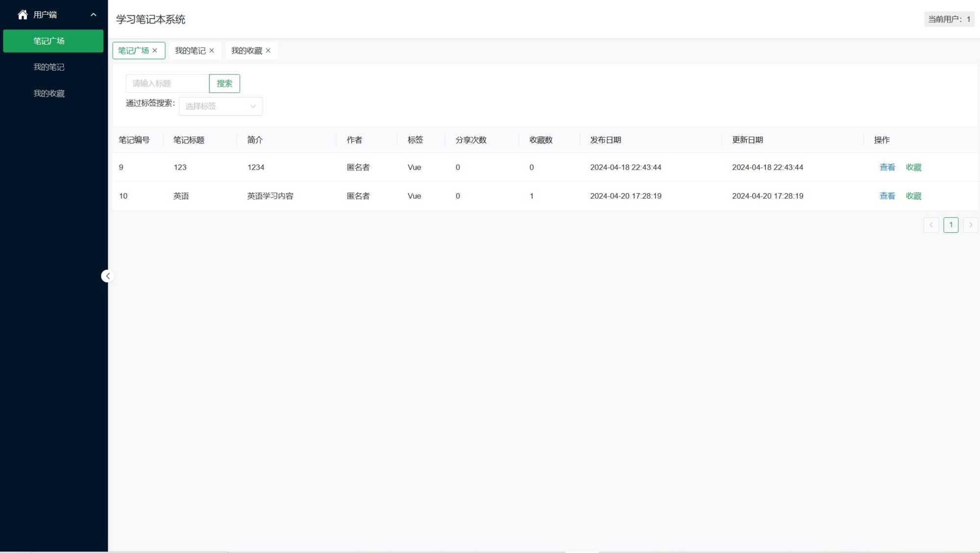Screen dimensions: 980x553
Task: Click the home icon beside 用户端
Action: coord(23,15)
